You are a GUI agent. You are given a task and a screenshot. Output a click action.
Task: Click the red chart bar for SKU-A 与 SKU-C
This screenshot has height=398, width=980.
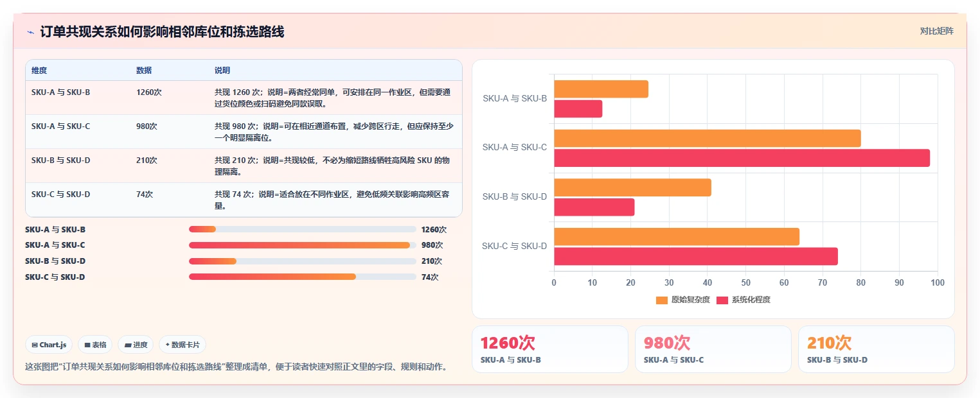pos(742,158)
